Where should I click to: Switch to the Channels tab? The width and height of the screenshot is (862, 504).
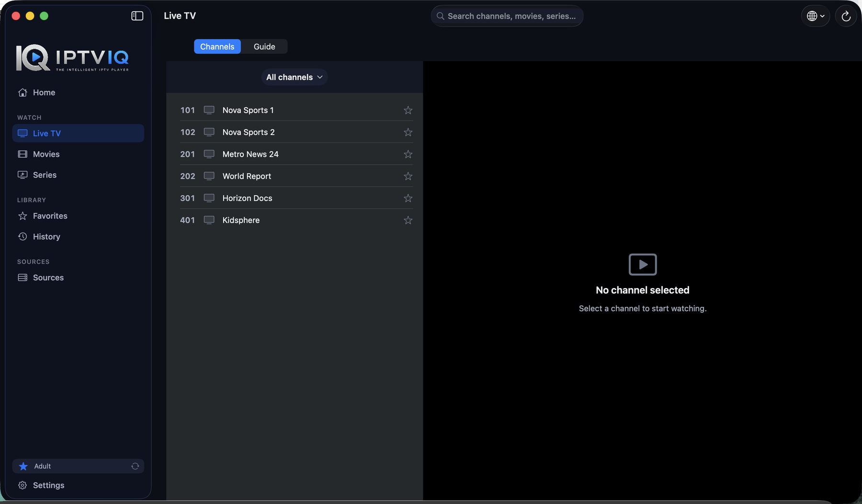(217, 46)
